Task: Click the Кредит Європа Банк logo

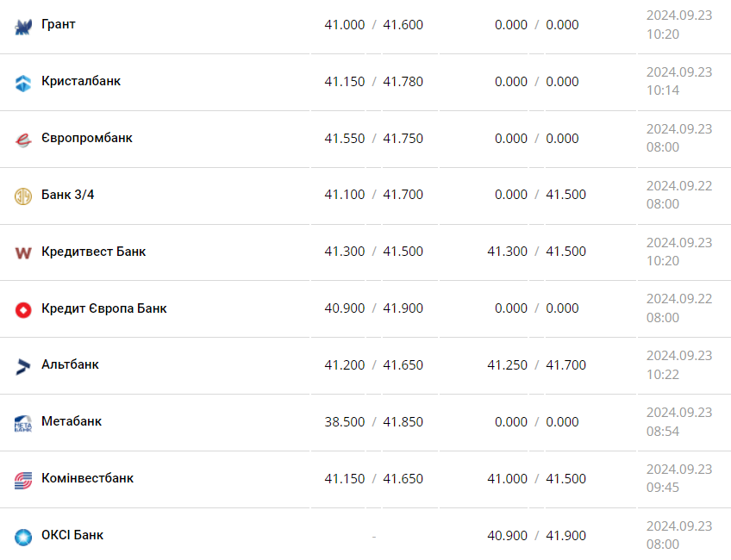Action: point(23,310)
